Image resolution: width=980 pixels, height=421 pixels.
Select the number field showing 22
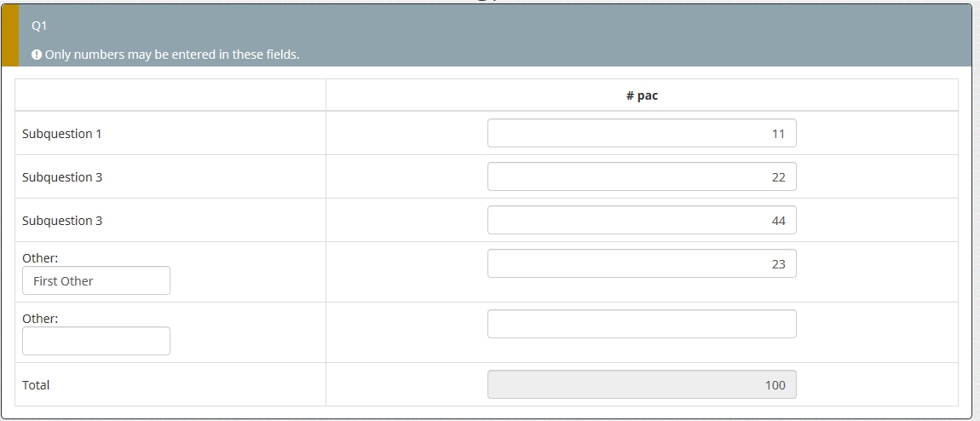(x=642, y=177)
